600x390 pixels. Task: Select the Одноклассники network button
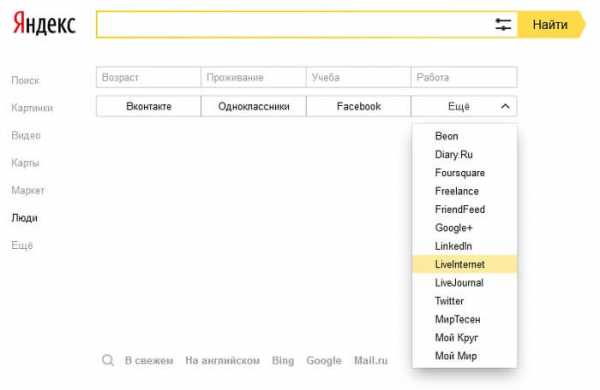[253, 106]
